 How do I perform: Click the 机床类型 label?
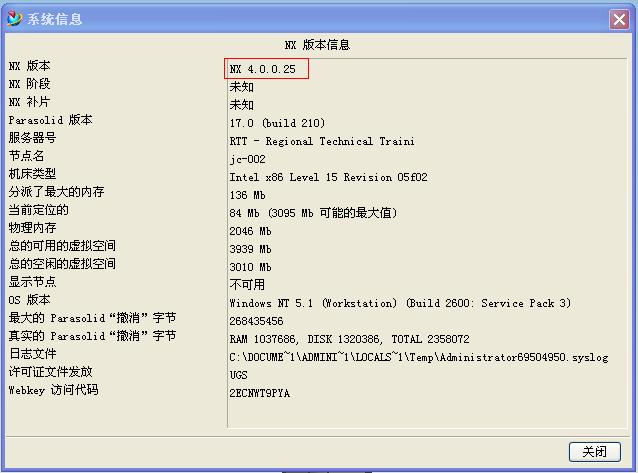pos(33,173)
